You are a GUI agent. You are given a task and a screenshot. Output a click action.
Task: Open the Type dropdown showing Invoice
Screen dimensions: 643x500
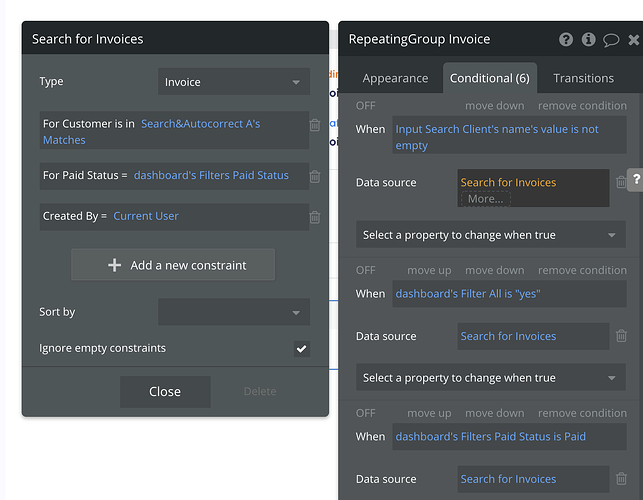233,82
